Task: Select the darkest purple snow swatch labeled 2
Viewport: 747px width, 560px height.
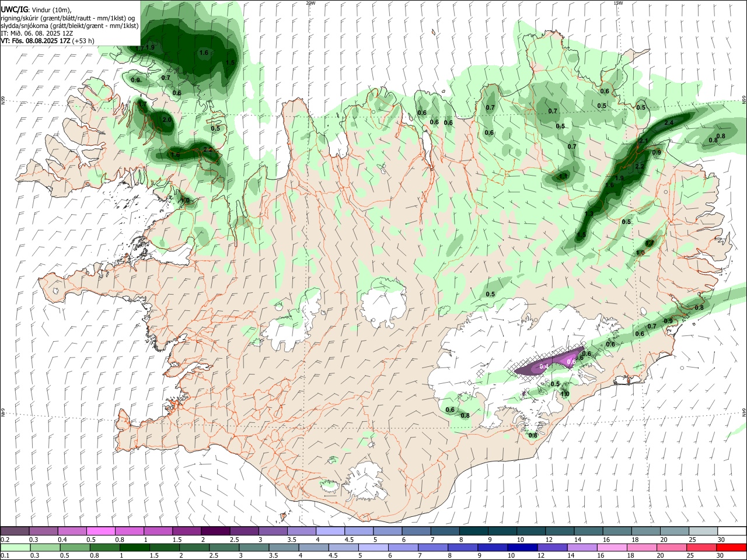Action: click(215, 531)
